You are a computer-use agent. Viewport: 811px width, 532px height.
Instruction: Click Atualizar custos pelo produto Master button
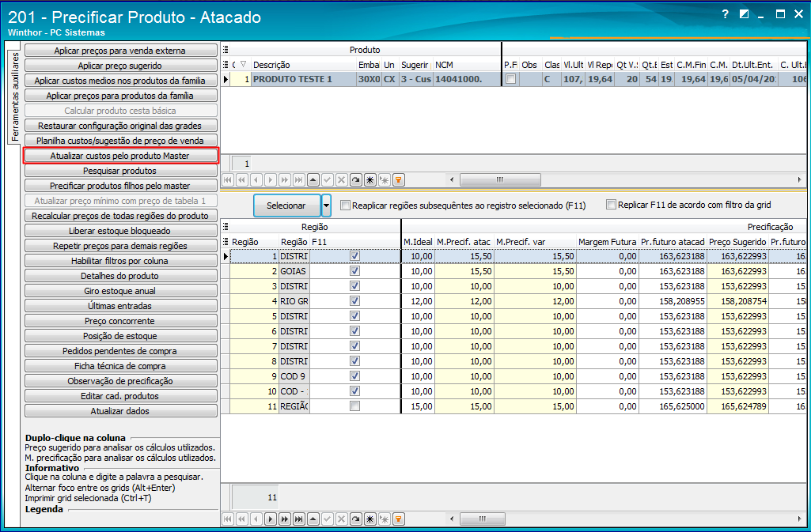click(x=120, y=156)
